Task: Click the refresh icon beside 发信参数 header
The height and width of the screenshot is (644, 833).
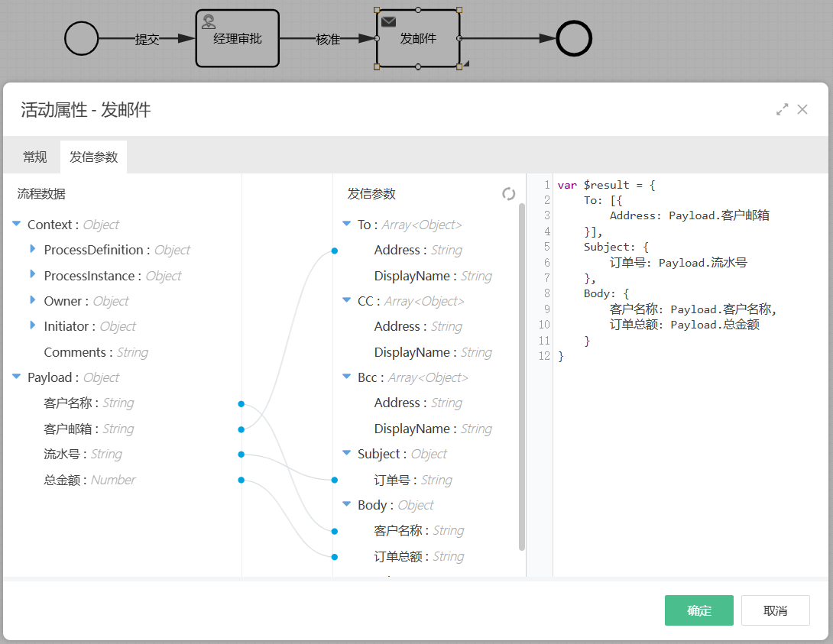Action: point(508,194)
